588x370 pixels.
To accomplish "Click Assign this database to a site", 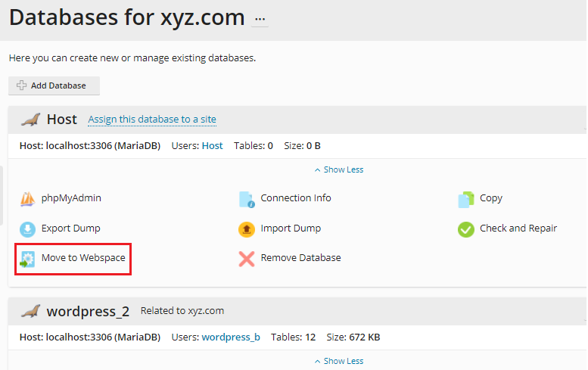I will [x=152, y=120].
